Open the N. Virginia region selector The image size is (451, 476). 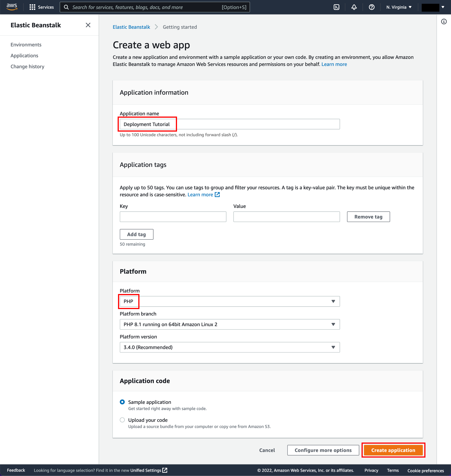pos(399,7)
